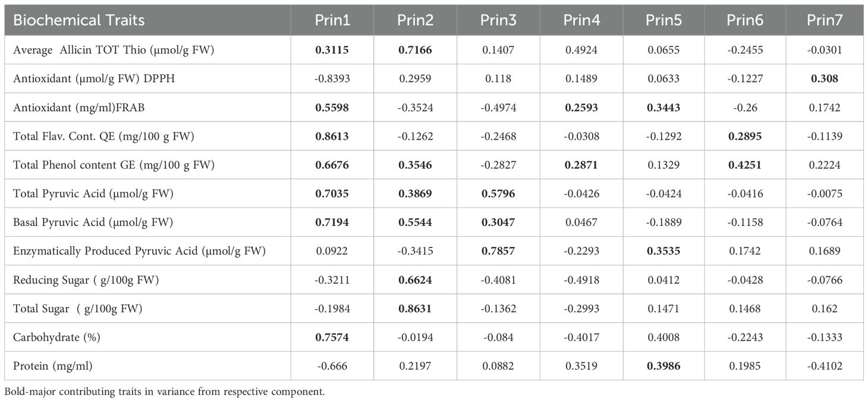The width and height of the screenshot is (868, 402).
Task: Select the Prin5 column header
Action: [x=663, y=20]
